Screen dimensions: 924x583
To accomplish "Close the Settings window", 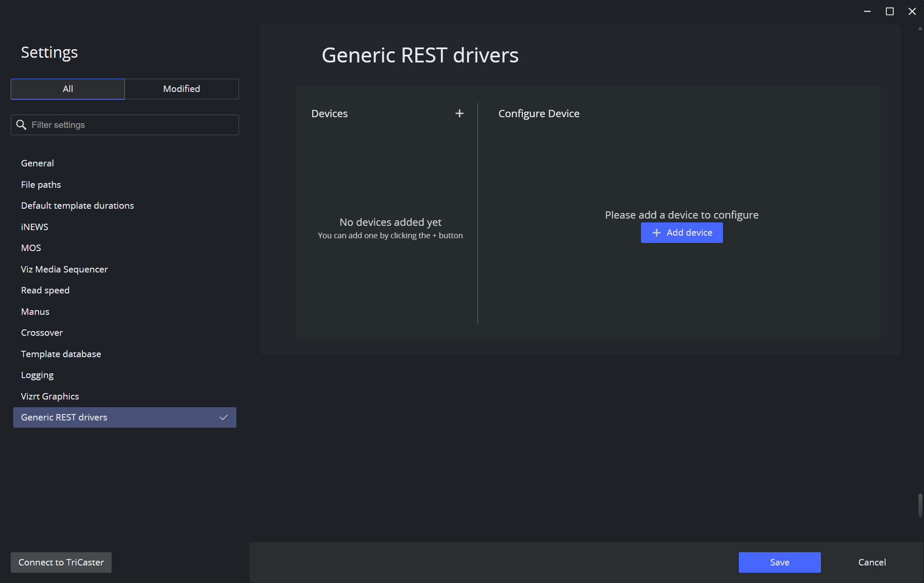I will pyautogui.click(x=912, y=12).
